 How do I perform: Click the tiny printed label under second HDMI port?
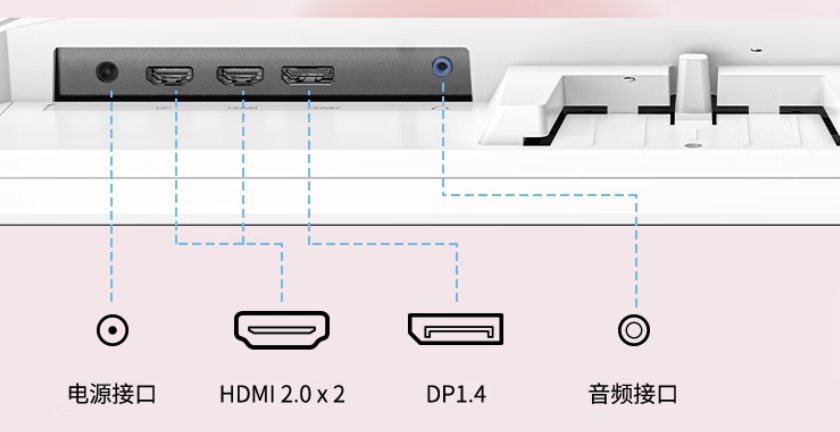(x=242, y=108)
